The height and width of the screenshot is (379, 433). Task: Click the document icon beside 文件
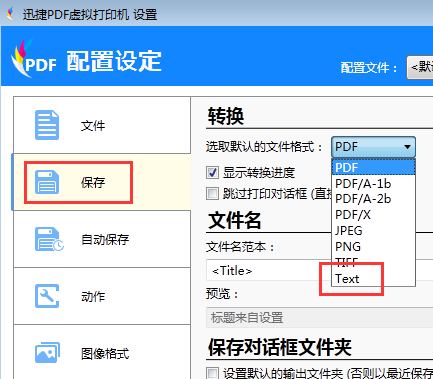[47, 125]
